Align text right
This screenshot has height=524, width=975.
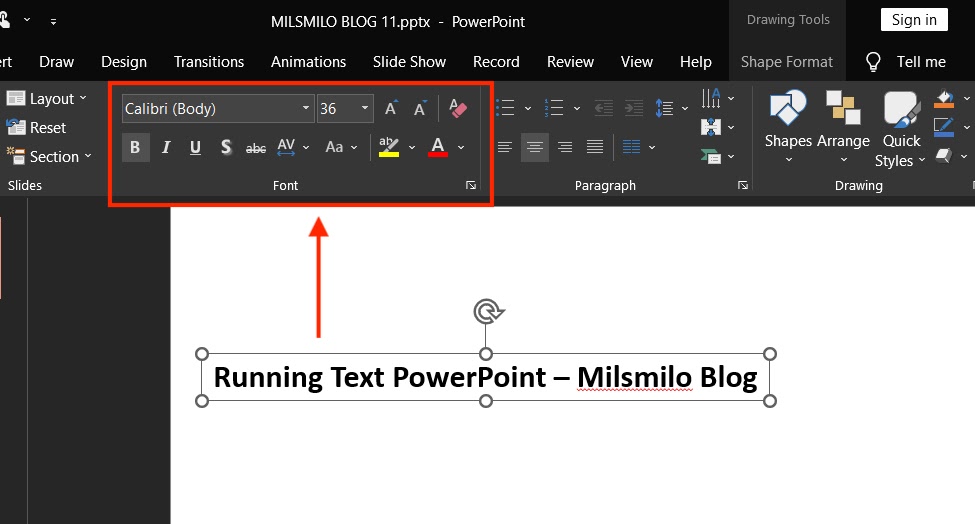pos(565,147)
